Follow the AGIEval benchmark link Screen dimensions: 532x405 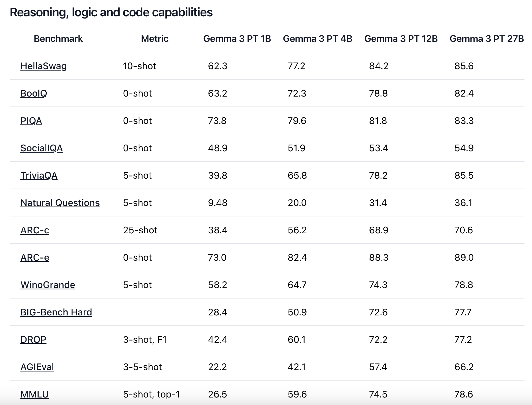tap(37, 367)
